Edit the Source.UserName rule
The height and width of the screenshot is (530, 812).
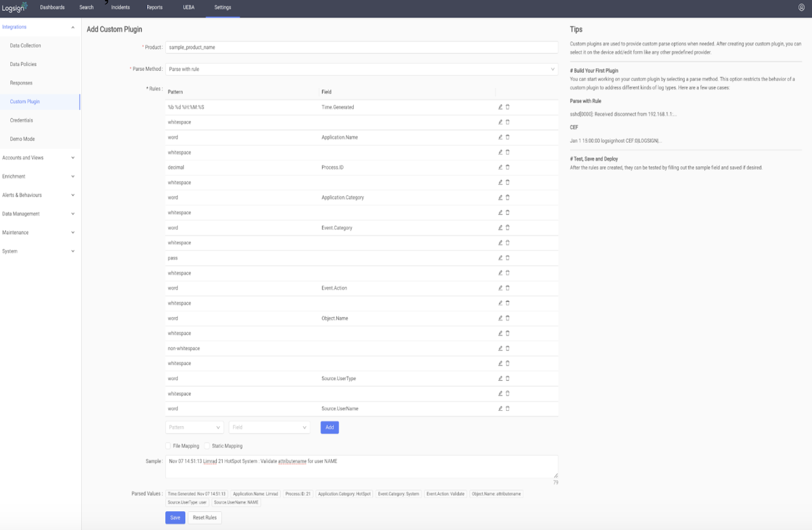[x=500, y=408]
